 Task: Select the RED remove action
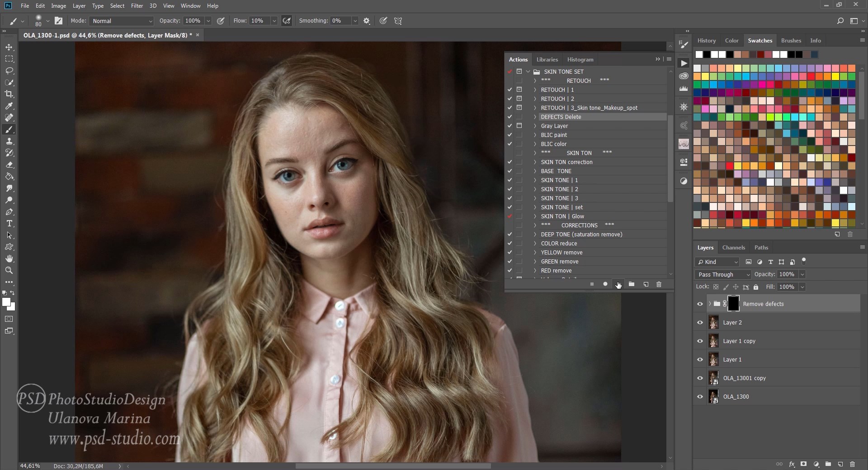coord(556,271)
